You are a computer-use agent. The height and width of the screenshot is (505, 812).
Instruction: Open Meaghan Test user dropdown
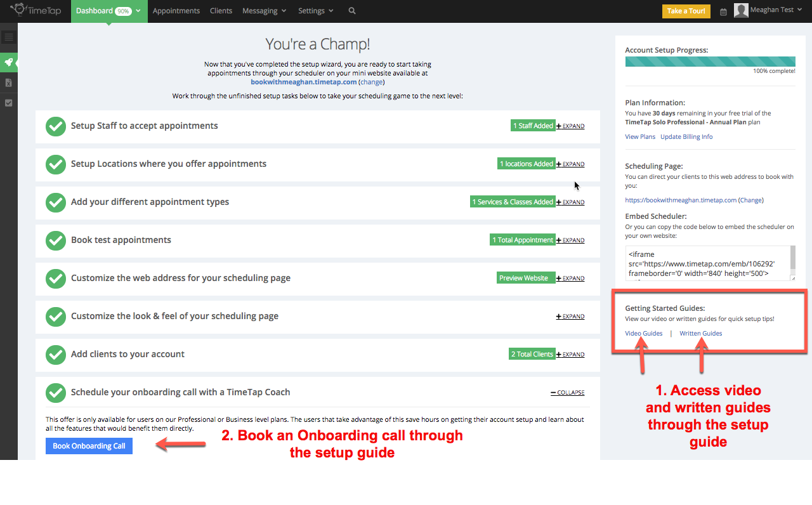[x=777, y=10]
